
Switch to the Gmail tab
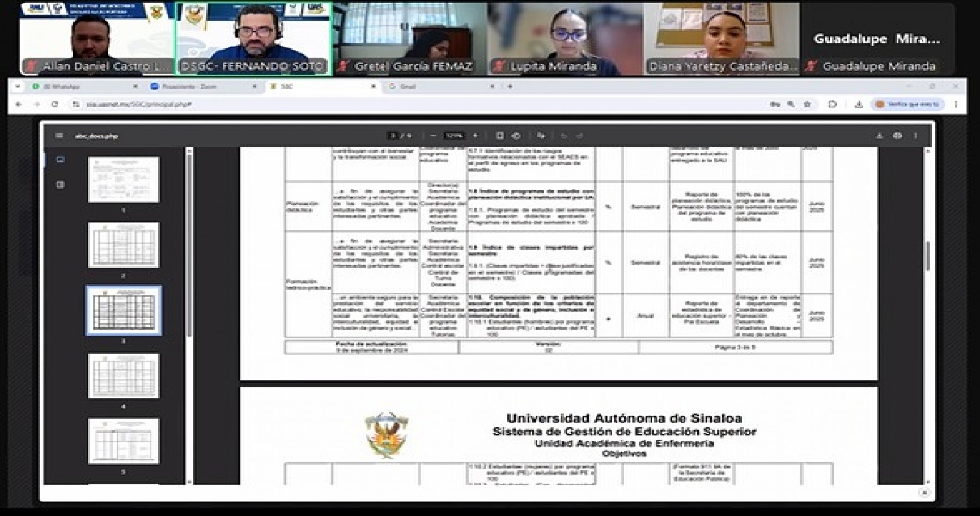[x=436, y=87]
